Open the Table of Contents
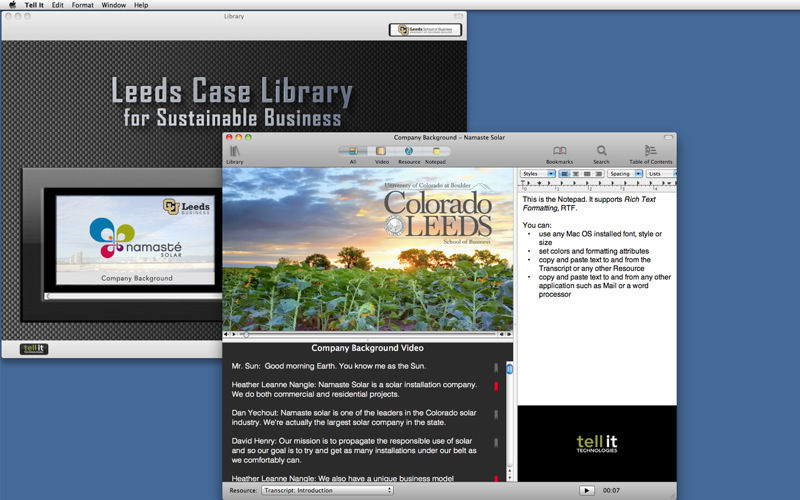 [x=651, y=155]
